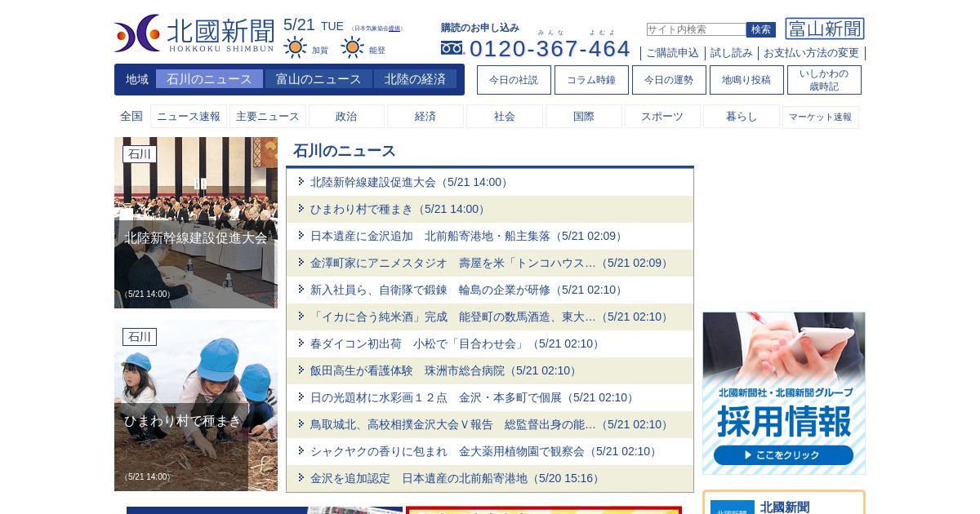The image size is (980, 514).
Task: Select the 北陸の経済 tab
Action: click(415, 79)
